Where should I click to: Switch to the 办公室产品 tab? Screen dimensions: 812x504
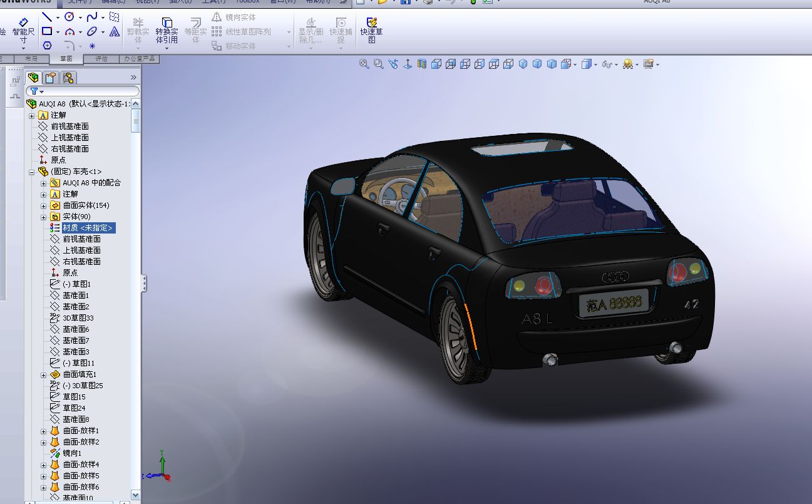(138, 58)
